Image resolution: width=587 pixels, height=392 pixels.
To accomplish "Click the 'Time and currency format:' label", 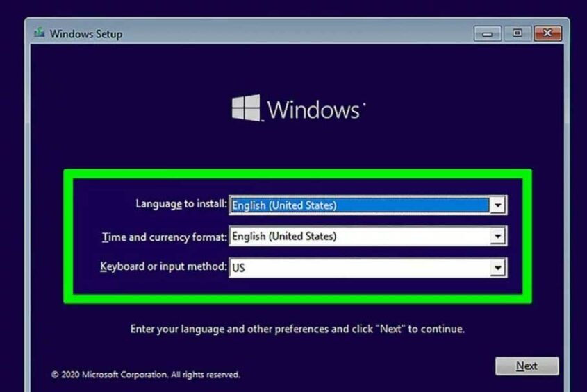I will click(x=165, y=237).
